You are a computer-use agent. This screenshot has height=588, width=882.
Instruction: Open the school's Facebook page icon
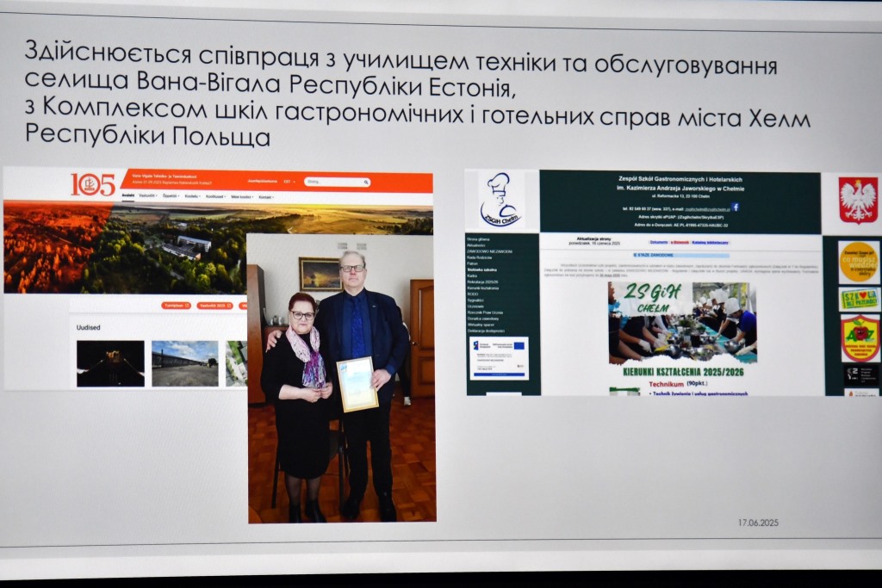tap(735, 207)
